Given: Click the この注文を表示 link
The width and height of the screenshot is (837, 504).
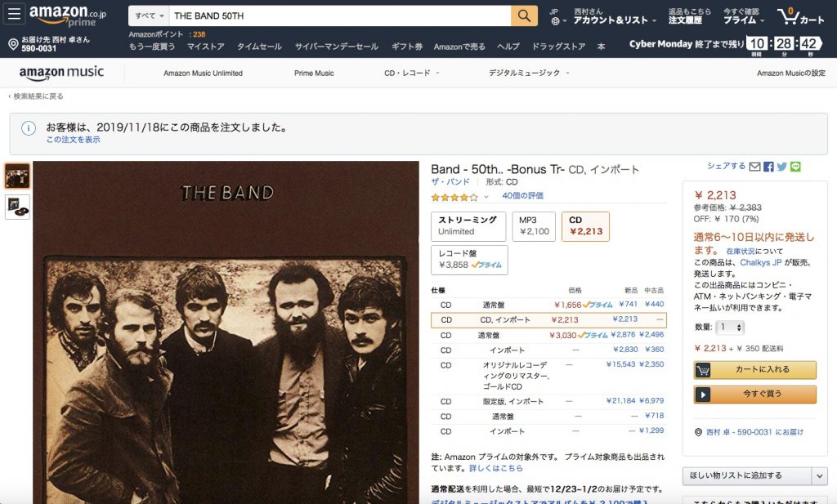Looking at the screenshot, I should (x=73, y=140).
